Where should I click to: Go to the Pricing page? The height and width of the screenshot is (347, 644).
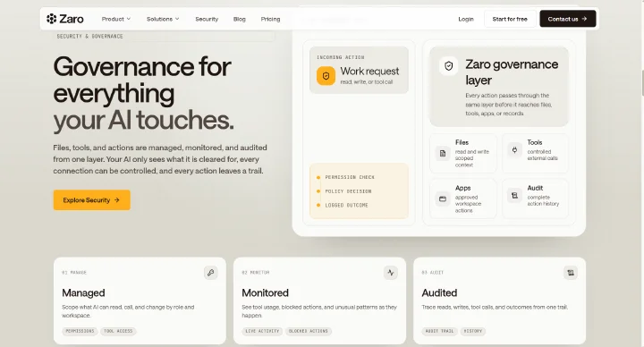coord(270,19)
